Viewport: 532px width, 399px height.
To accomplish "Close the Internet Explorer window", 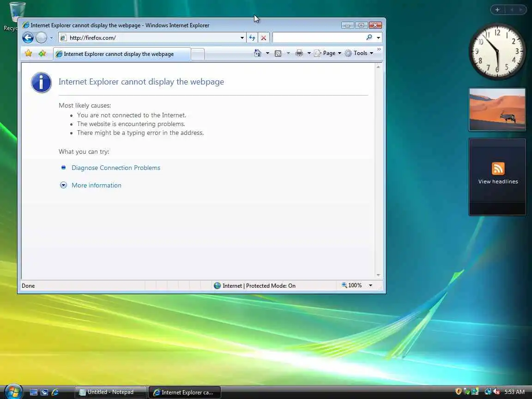I will pyautogui.click(x=375, y=25).
